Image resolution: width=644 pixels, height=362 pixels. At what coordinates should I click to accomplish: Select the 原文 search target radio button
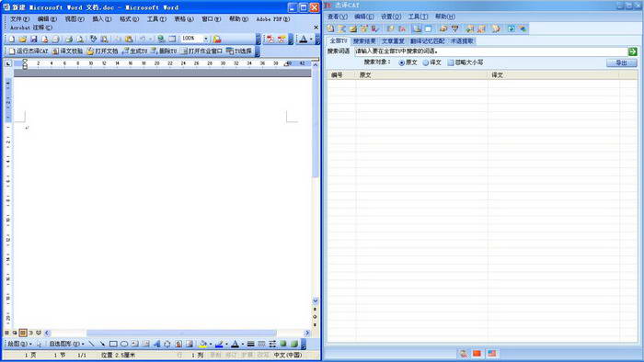(x=408, y=62)
